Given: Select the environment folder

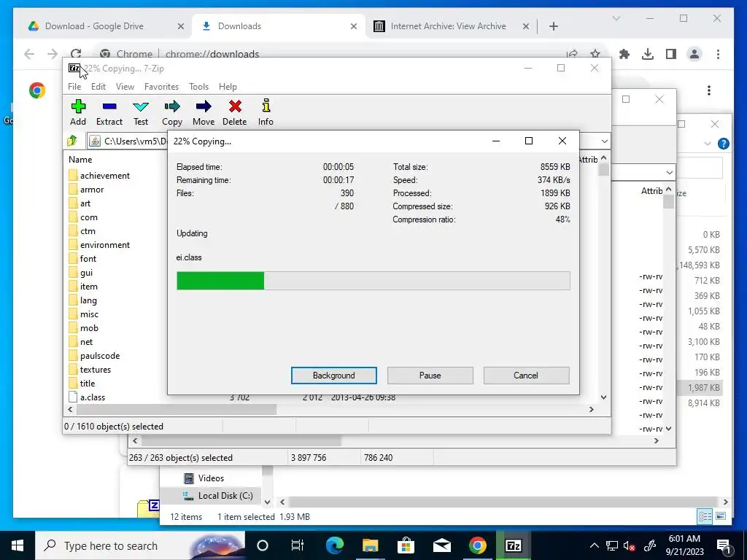Looking at the screenshot, I should tap(105, 245).
